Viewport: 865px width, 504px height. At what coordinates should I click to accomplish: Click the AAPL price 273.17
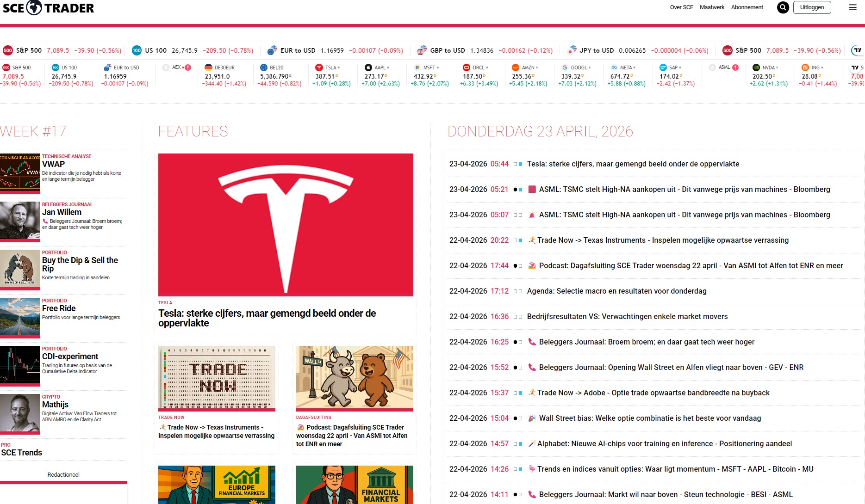[374, 76]
